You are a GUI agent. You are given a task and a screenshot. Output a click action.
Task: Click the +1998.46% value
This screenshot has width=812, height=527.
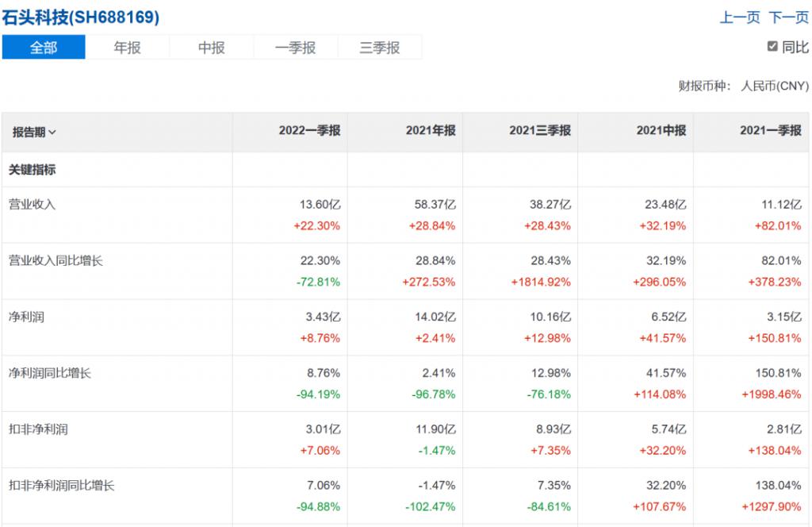772,395
